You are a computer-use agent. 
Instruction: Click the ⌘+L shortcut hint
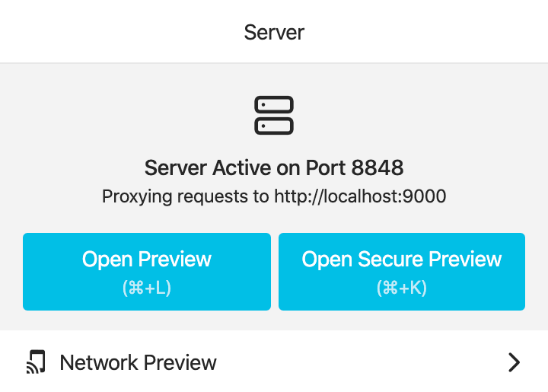tap(147, 288)
